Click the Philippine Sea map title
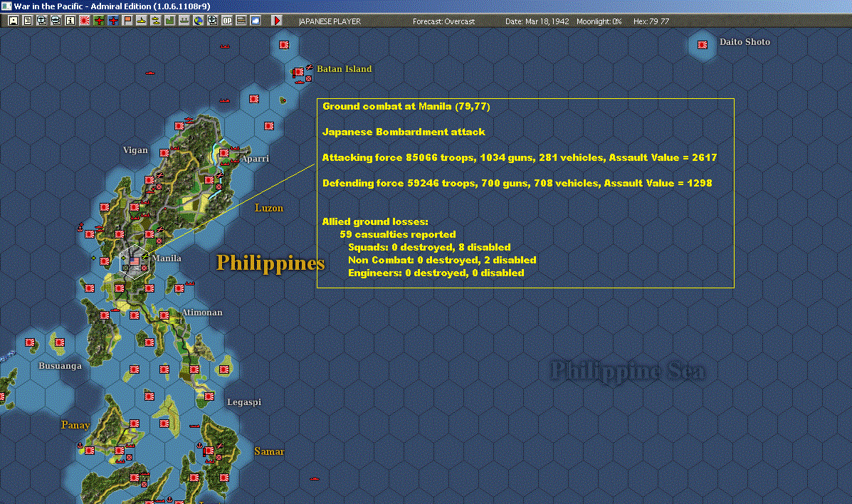 (628, 372)
